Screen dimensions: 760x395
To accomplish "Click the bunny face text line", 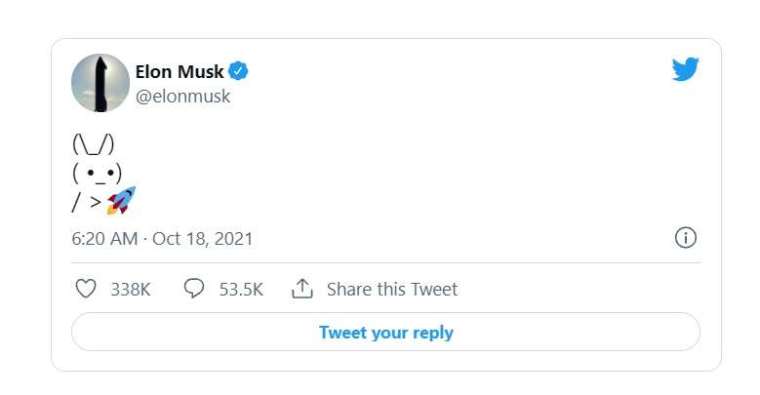I will click(97, 173).
